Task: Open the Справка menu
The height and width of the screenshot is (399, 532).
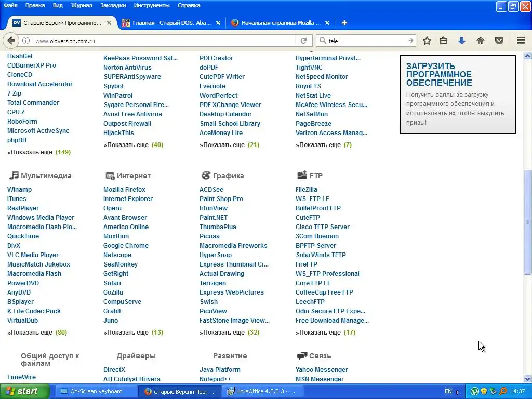Action: (189, 5)
